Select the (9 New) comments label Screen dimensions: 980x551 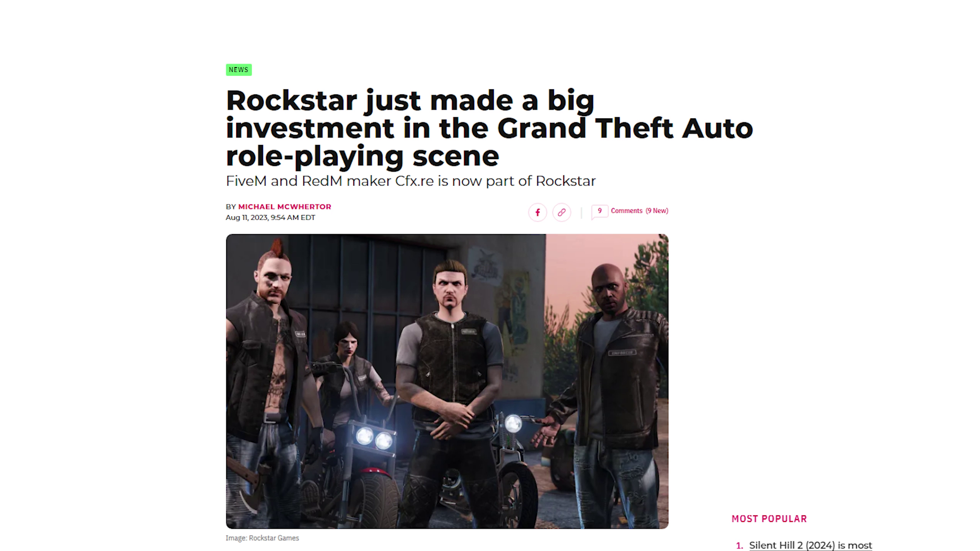click(657, 210)
